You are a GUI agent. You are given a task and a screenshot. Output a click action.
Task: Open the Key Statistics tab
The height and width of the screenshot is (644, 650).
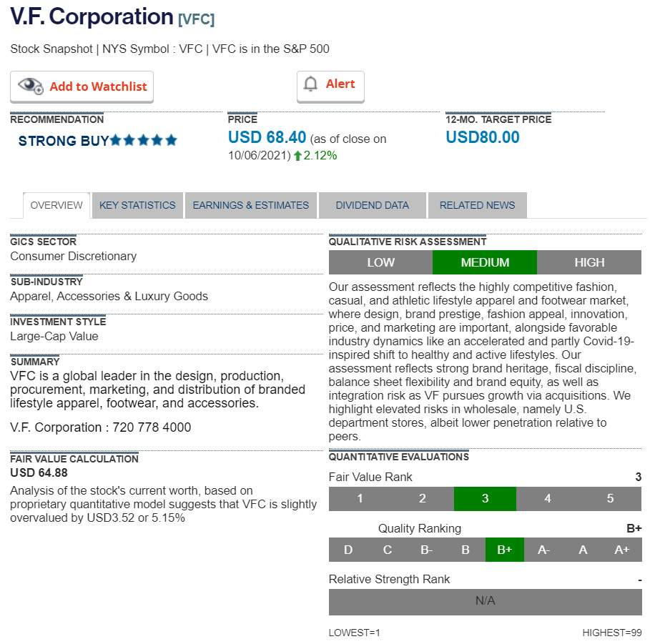[137, 205]
